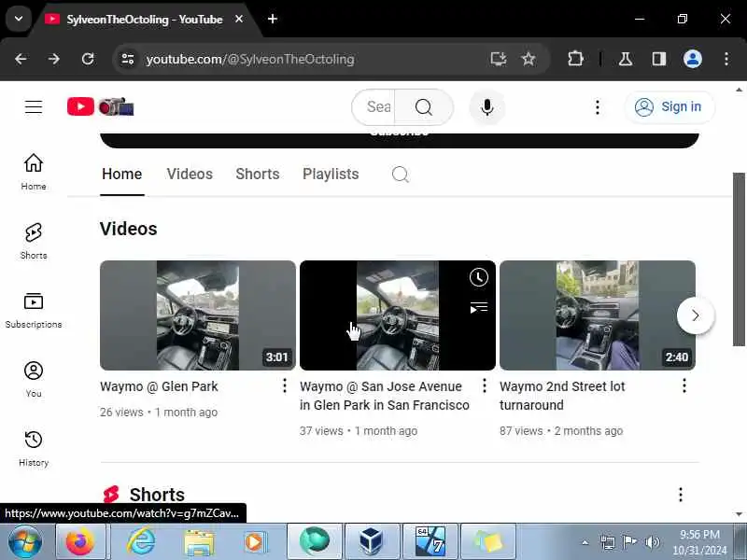Image resolution: width=747 pixels, height=560 pixels.
Task: Open options for San Jose Avenue video
Action: coord(485,385)
